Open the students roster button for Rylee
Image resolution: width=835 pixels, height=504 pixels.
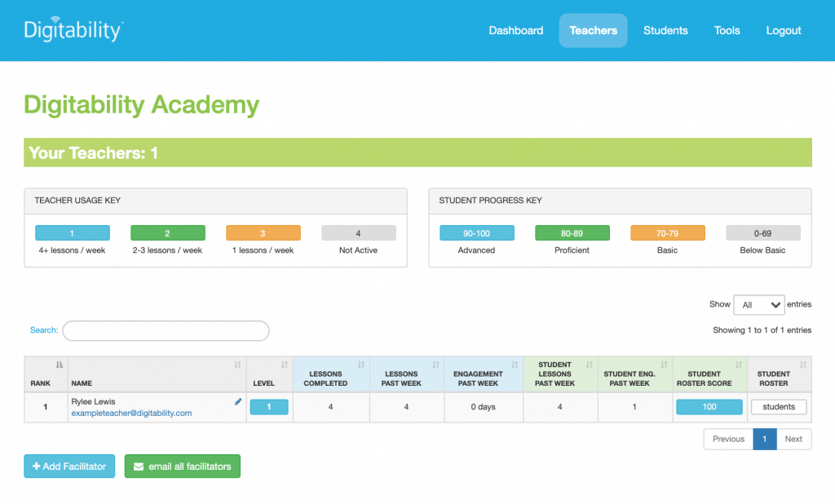pyautogui.click(x=778, y=407)
